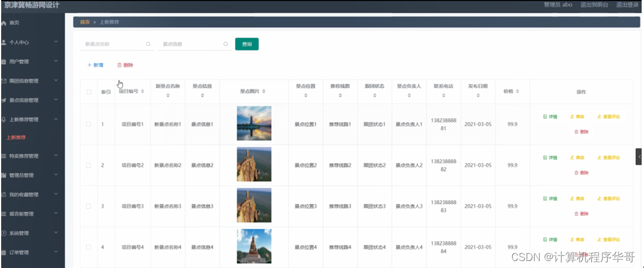The width and height of the screenshot is (644, 268).
Task: Select the 上新推荐 submenu item
Action: click(x=16, y=138)
